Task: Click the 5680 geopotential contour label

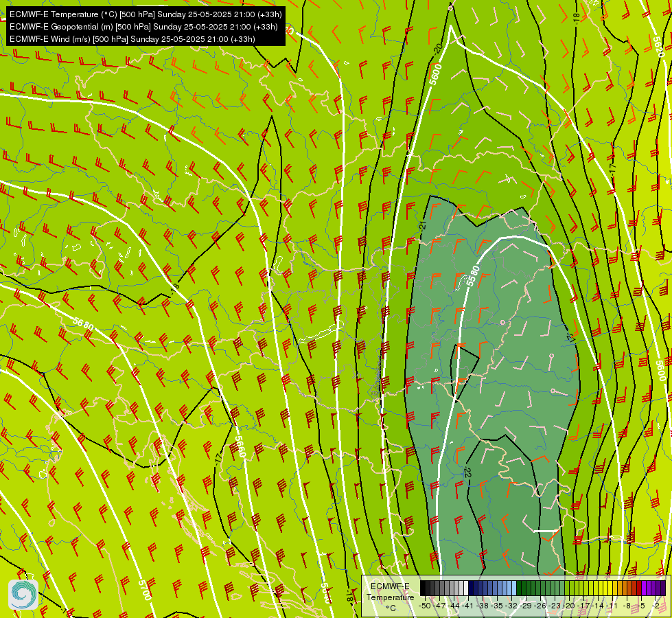Action: (x=83, y=323)
